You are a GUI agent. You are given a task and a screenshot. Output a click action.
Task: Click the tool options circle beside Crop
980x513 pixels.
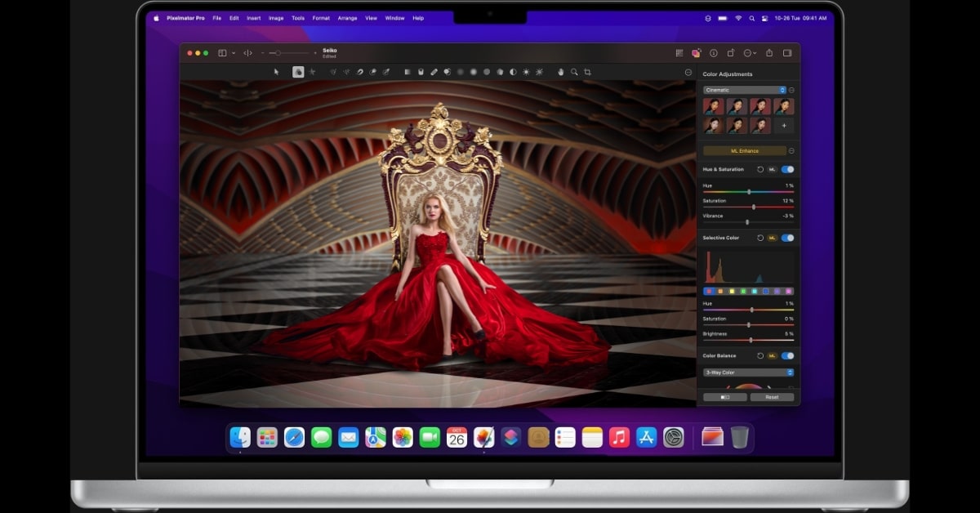tap(688, 72)
